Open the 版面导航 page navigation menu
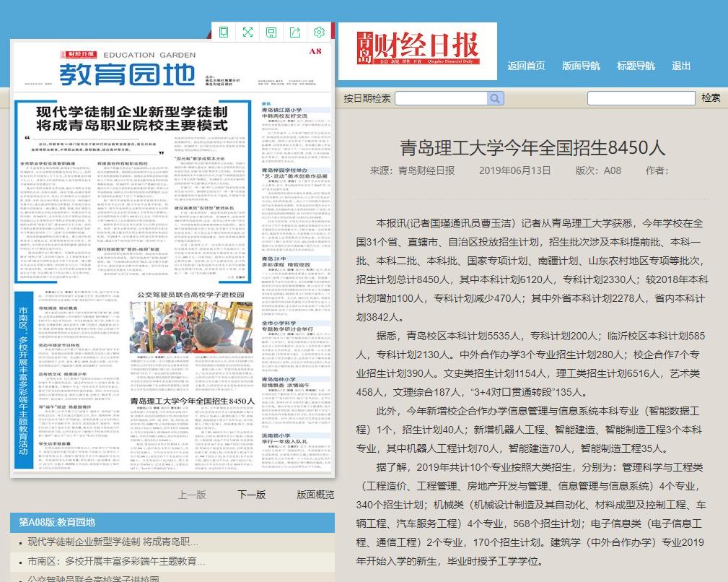The height and width of the screenshot is (582, 728). pos(581,66)
